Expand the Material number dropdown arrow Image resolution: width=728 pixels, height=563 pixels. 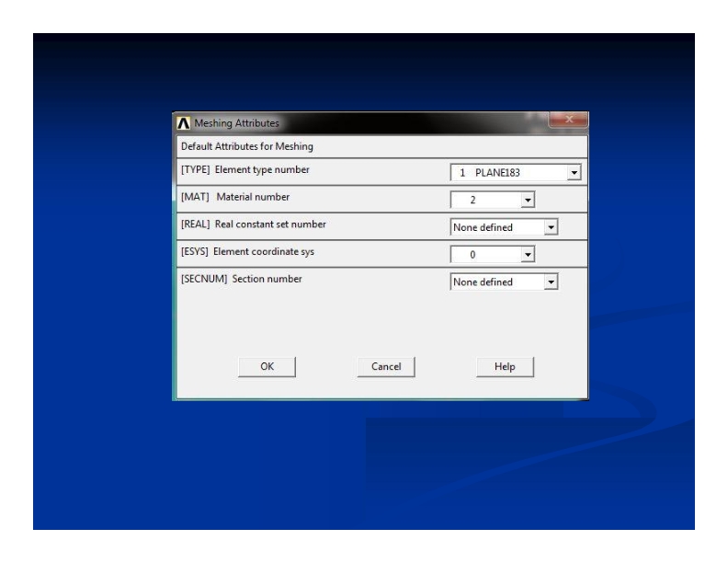point(527,201)
